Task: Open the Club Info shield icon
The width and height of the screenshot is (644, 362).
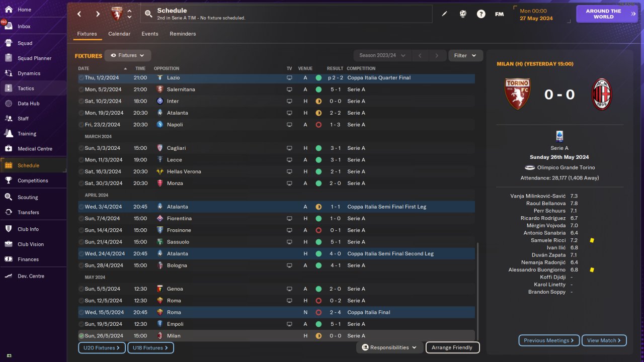Action: coord(9,229)
